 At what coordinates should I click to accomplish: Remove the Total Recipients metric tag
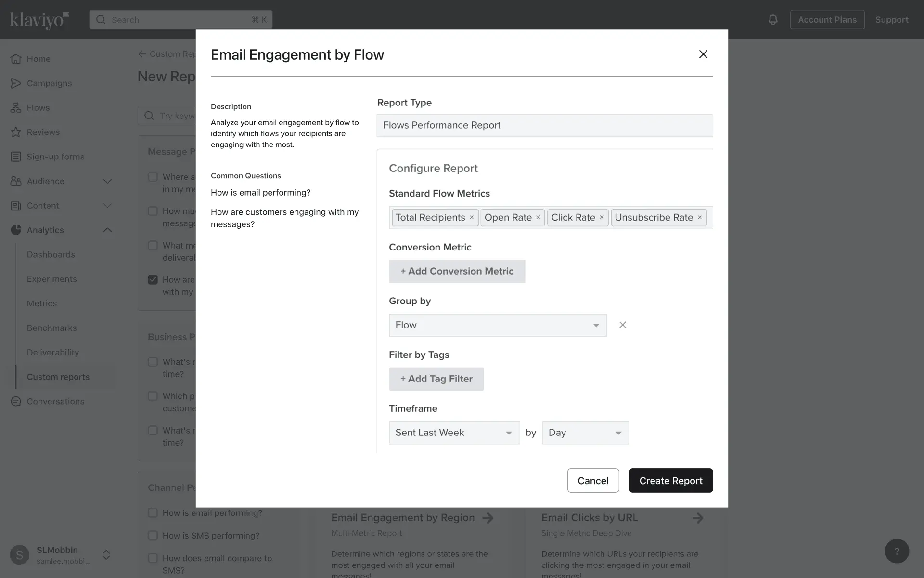coord(472,218)
